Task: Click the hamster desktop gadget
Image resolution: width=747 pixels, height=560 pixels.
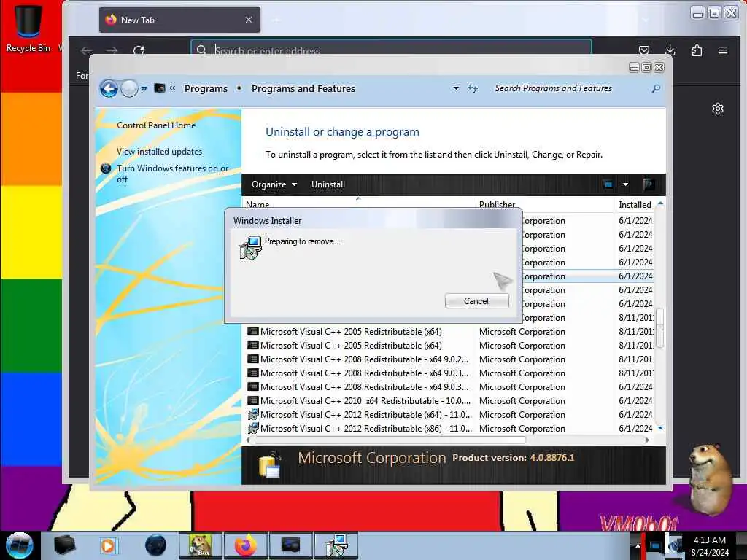Action: [710, 480]
